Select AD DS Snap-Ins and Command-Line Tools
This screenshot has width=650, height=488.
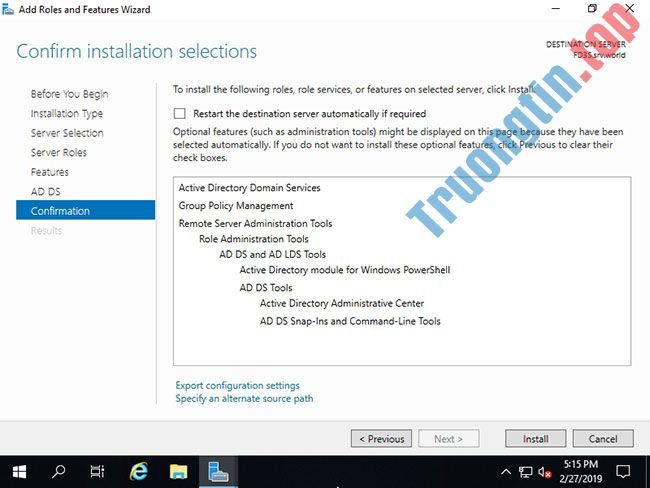click(x=350, y=321)
